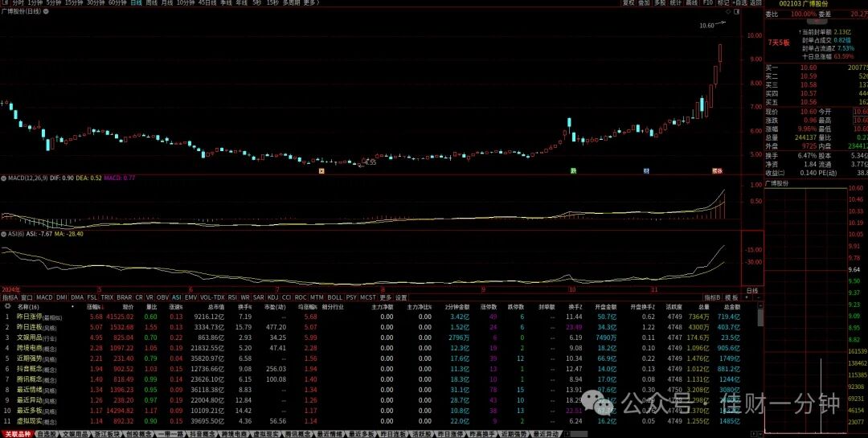Select the 跨境电商 row in list
Screen dimensions: 868x438
(x=378, y=348)
